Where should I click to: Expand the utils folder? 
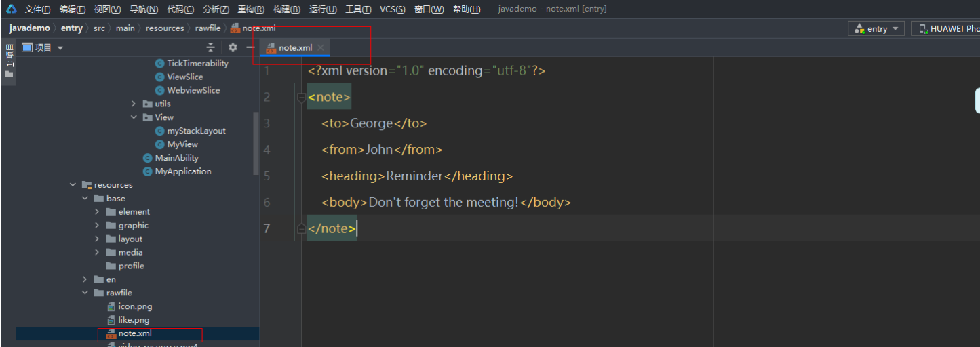(134, 104)
